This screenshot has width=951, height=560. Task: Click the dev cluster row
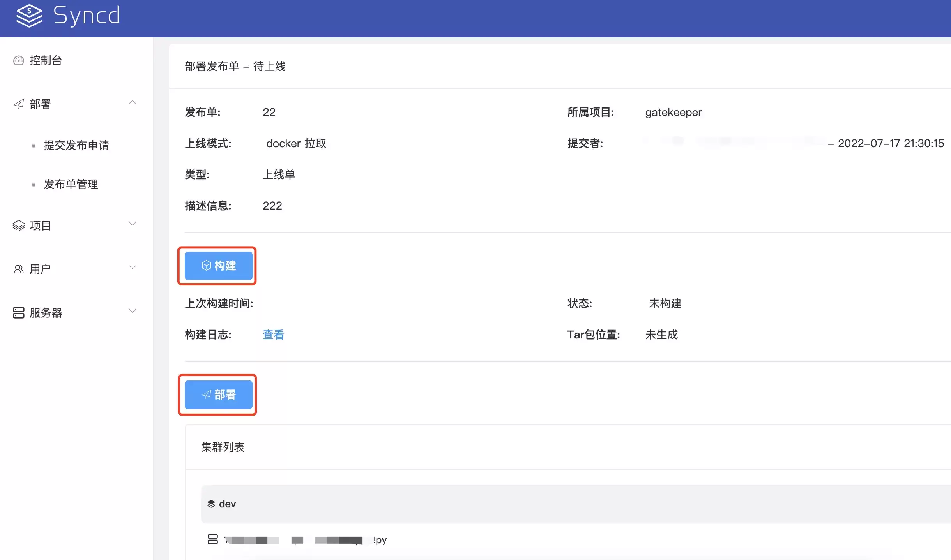576,504
